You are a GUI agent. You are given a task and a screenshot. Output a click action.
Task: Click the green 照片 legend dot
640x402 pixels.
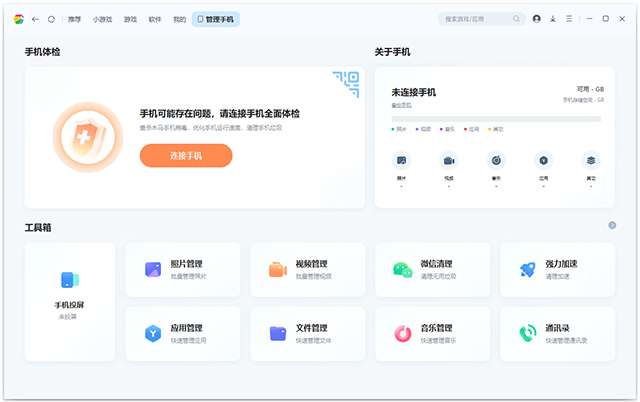(x=393, y=129)
